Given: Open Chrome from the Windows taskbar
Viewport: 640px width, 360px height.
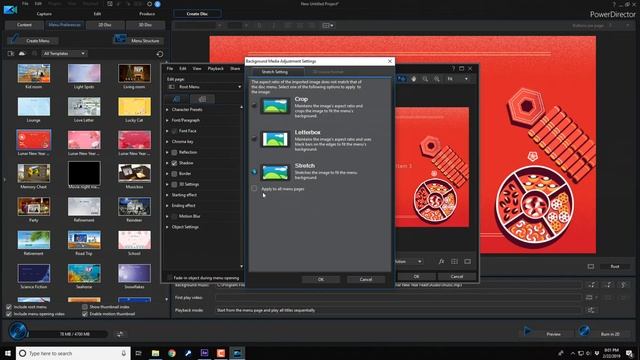Looking at the screenshot, I should click(172, 353).
